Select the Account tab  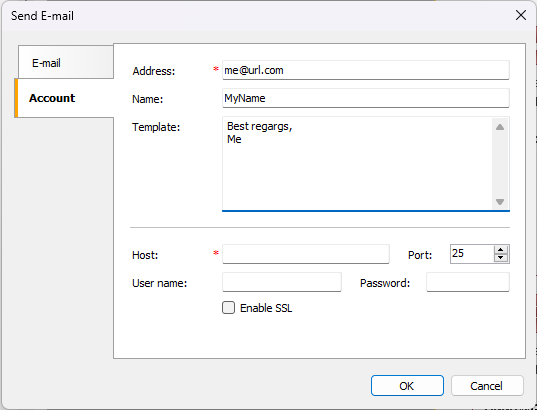pyautogui.click(x=64, y=98)
